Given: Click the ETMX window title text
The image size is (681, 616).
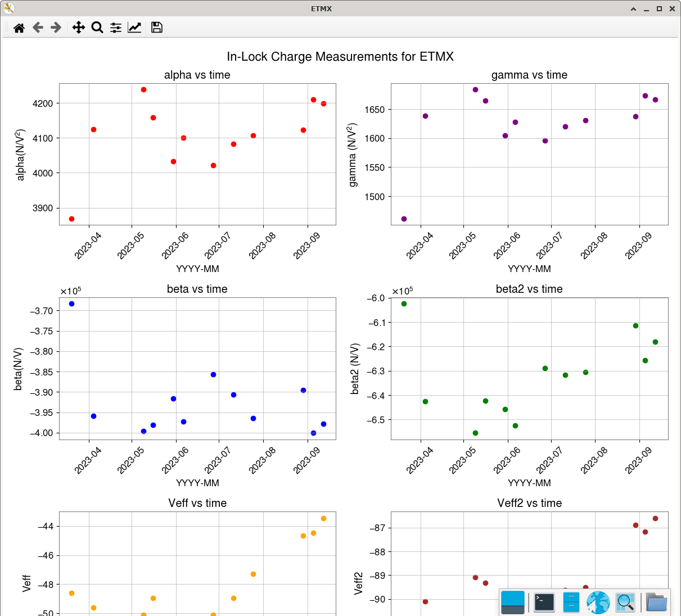Looking at the screenshot, I should pyautogui.click(x=322, y=9).
